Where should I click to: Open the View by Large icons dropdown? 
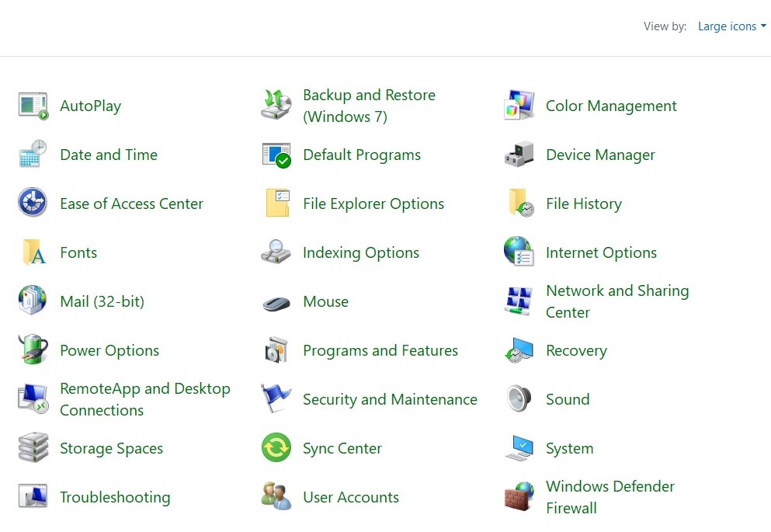click(731, 26)
